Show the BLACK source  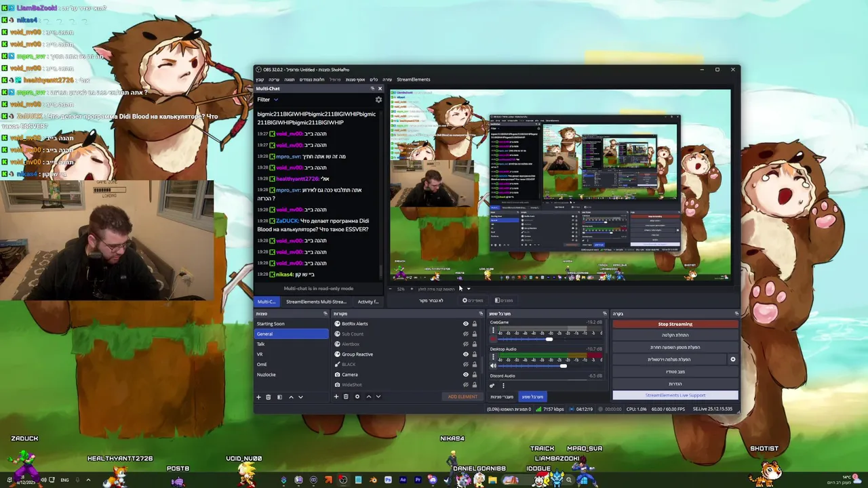466,365
